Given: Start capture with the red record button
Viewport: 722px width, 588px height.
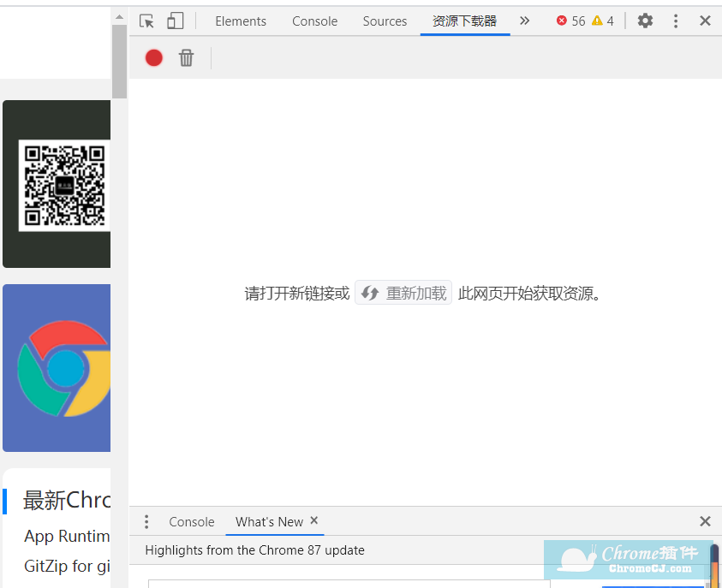Looking at the screenshot, I should click(x=153, y=58).
